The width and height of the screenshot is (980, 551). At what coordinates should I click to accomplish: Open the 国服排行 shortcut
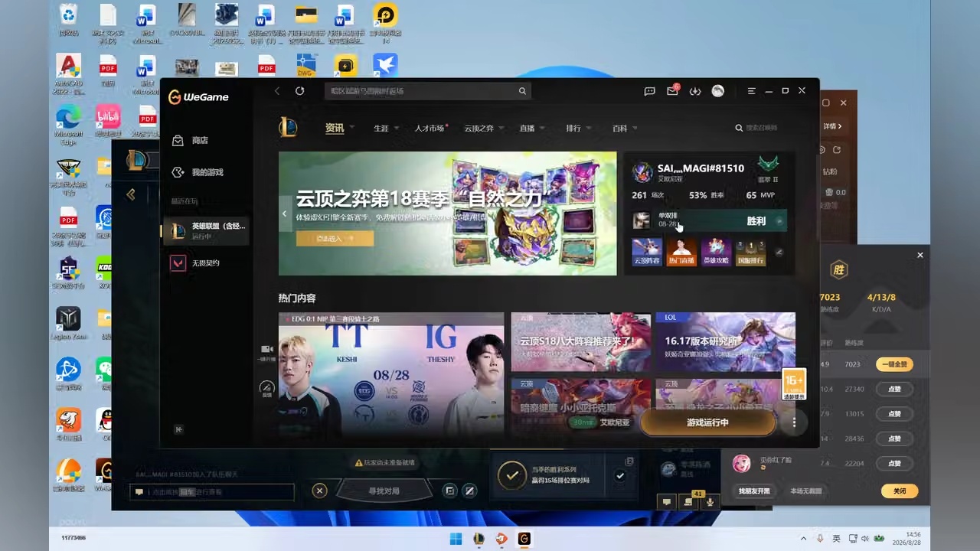click(x=751, y=252)
